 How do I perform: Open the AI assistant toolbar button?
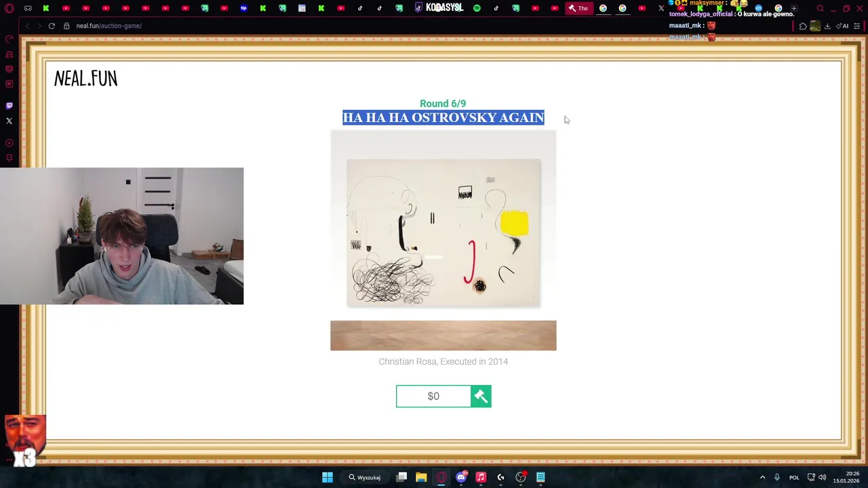tap(842, 26)
